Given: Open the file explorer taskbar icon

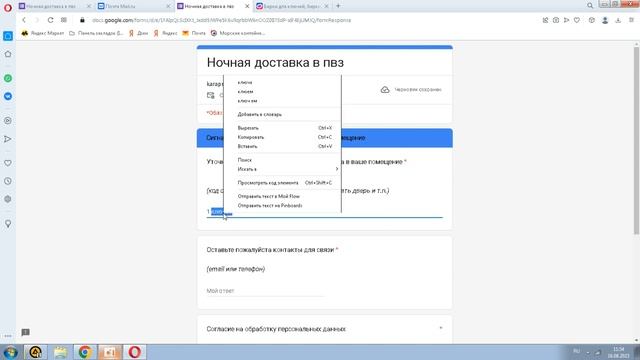Looking at the screenshot, I should pyautogui.click(x=60, y=352).
